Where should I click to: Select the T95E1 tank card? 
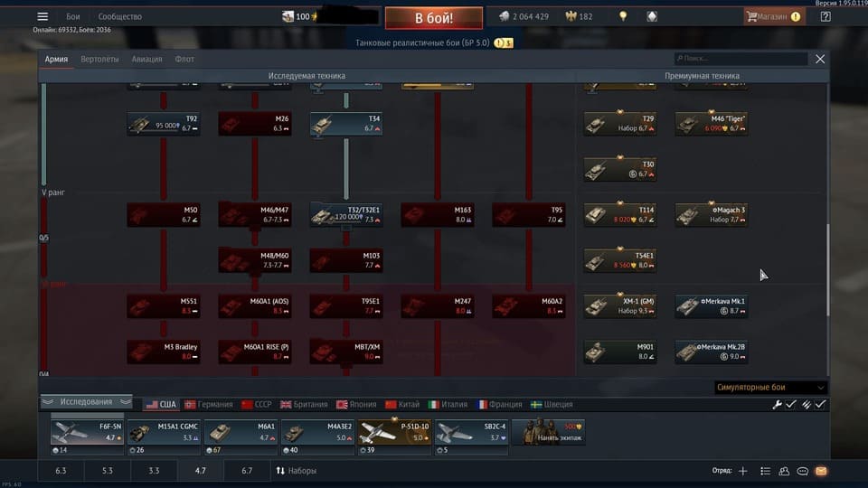pyautogui.click(x=346, y=306)
